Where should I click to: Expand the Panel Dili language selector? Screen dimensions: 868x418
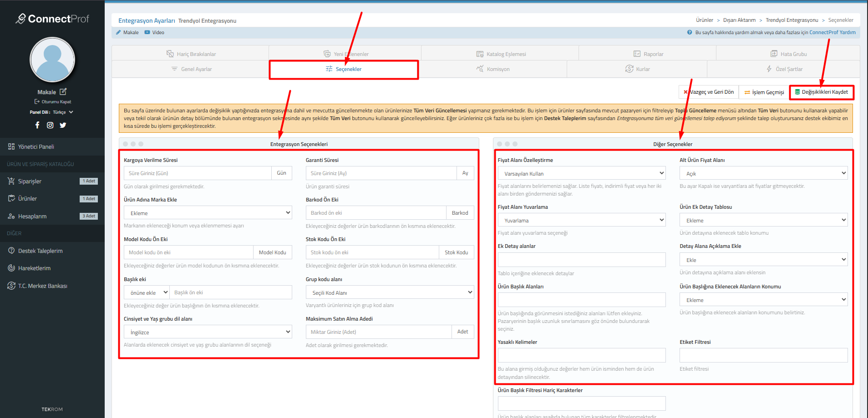(71, 112)
